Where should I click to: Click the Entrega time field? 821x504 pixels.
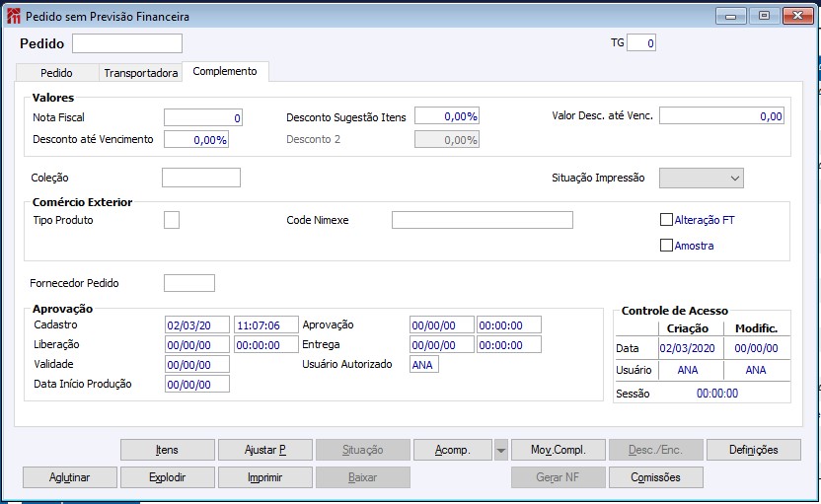[x=509, y=345]
